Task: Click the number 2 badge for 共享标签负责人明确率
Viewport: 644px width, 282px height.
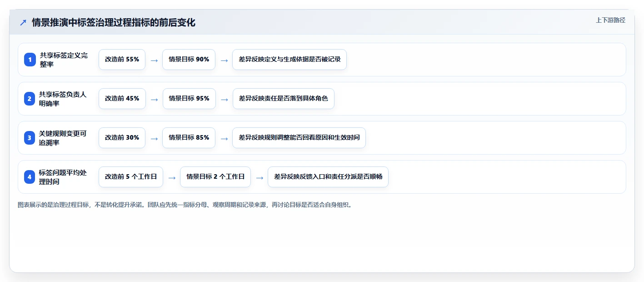Action: coord(30,99)
